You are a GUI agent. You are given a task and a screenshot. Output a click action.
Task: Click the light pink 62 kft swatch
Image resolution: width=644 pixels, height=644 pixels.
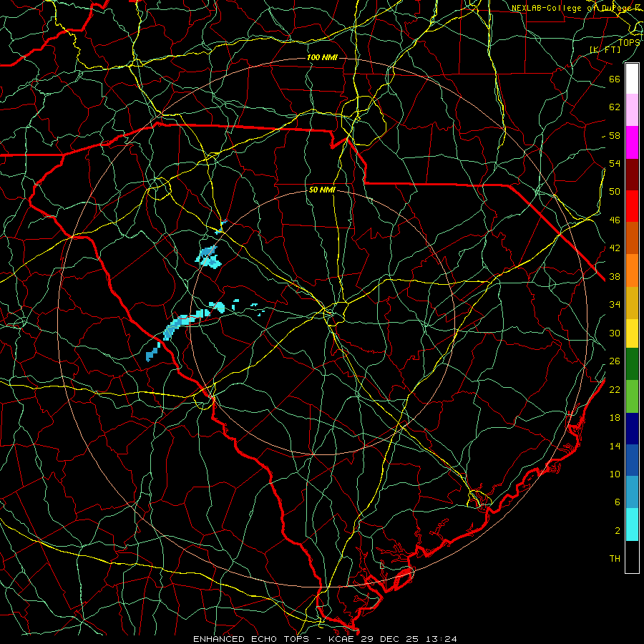[632, 110]
